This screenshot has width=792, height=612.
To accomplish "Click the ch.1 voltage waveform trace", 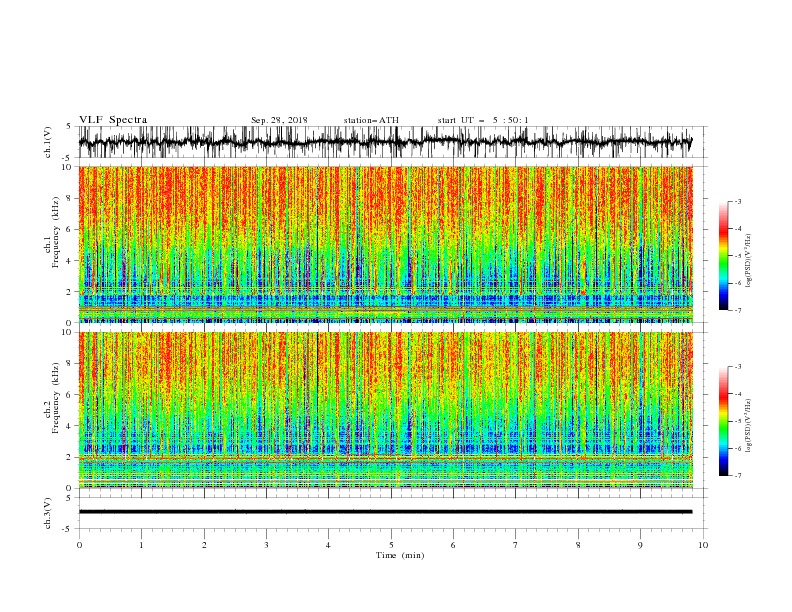I will coord(385,142).
